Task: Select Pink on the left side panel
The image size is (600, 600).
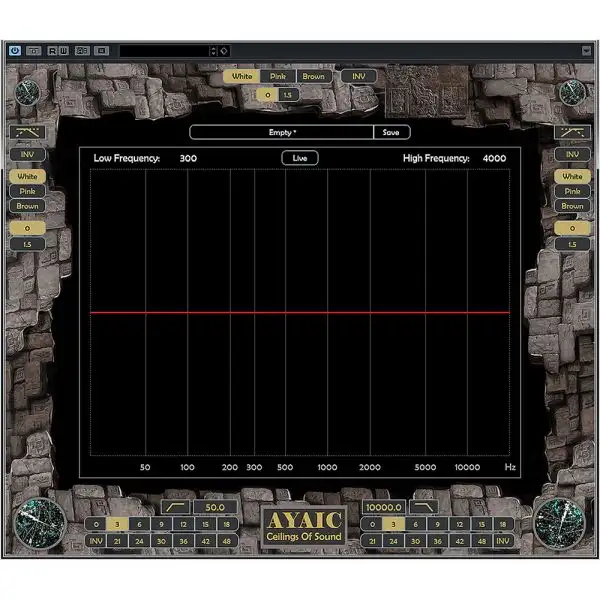Action: coord(28,191)
